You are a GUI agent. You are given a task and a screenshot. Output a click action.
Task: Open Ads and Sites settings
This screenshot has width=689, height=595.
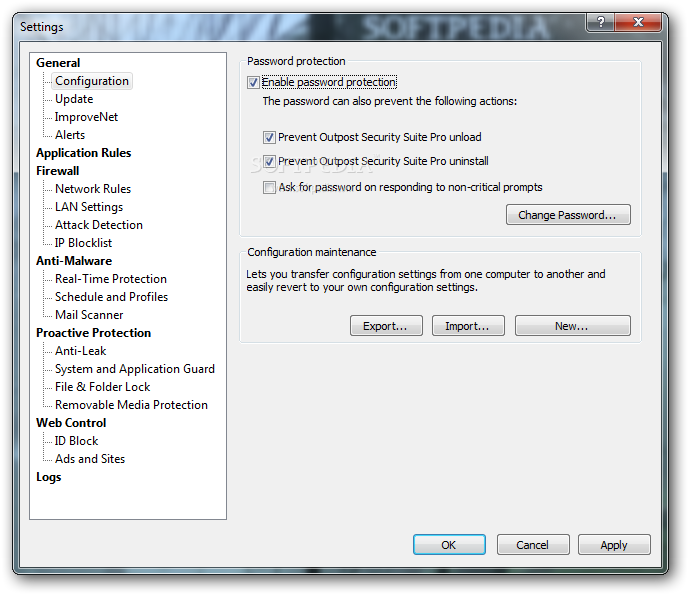click(x=90, y=459)
